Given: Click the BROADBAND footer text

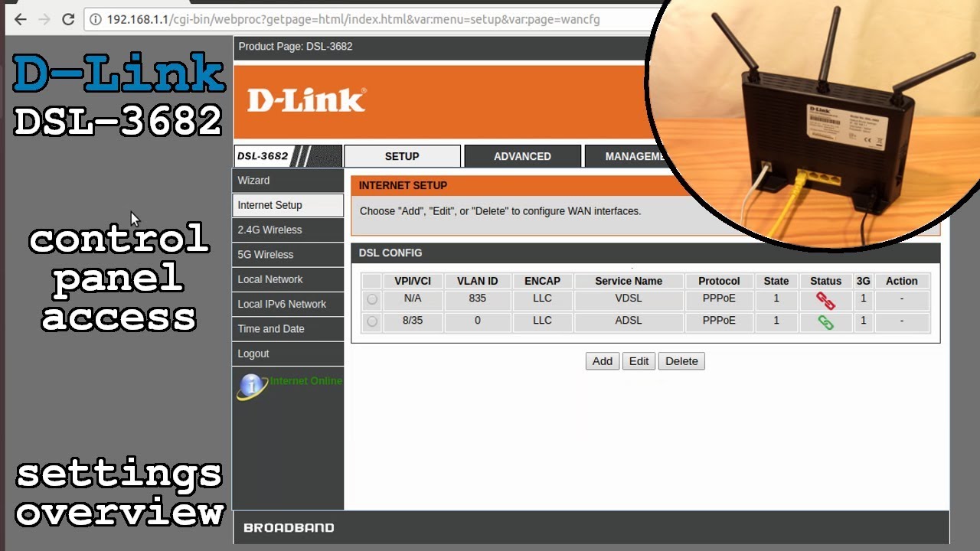Looking at the screenshot, I should pos(289,527).
